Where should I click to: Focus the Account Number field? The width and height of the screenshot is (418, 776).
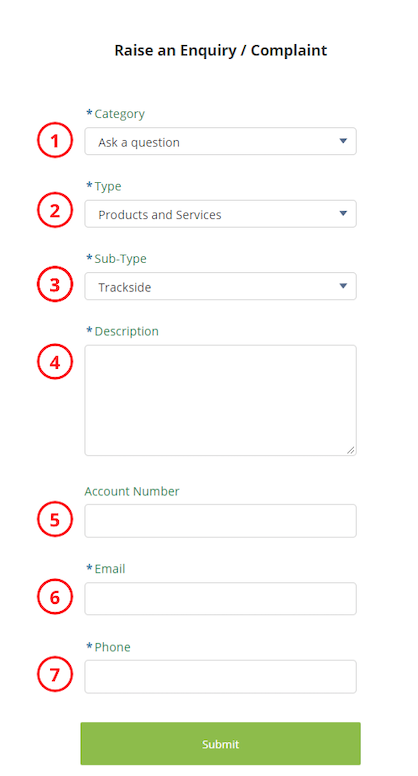pos(220,521)
